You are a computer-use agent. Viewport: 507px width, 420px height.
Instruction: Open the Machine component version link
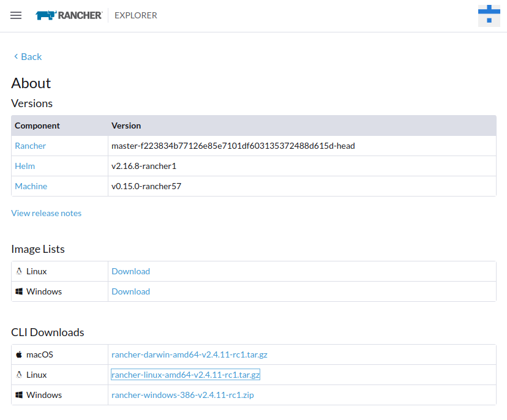click(x=31, y=186)
